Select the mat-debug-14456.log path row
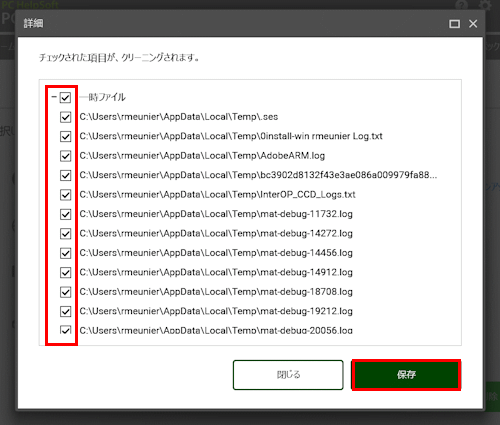500x425 pixels. click(x=216, y=253)
